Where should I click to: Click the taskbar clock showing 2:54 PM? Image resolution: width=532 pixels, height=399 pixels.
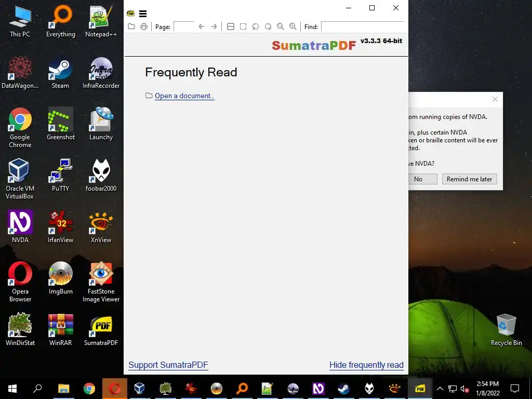(487, 389)
